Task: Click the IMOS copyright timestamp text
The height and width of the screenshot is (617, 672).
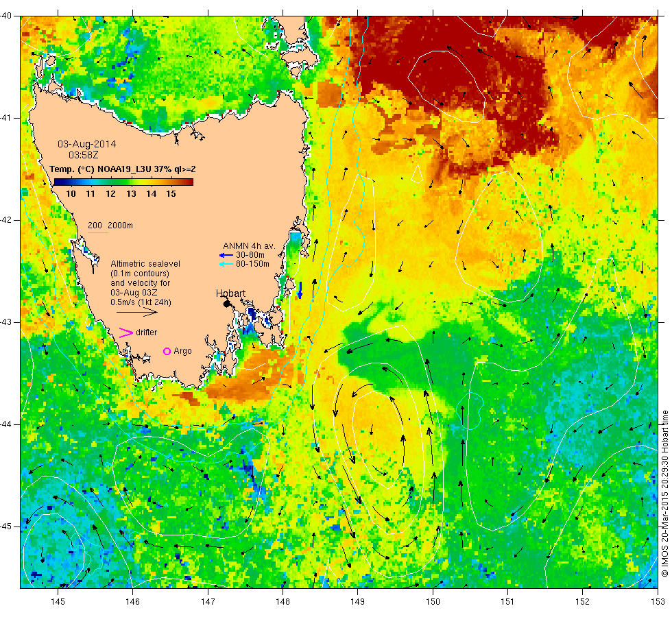Action: coord(664,493)
